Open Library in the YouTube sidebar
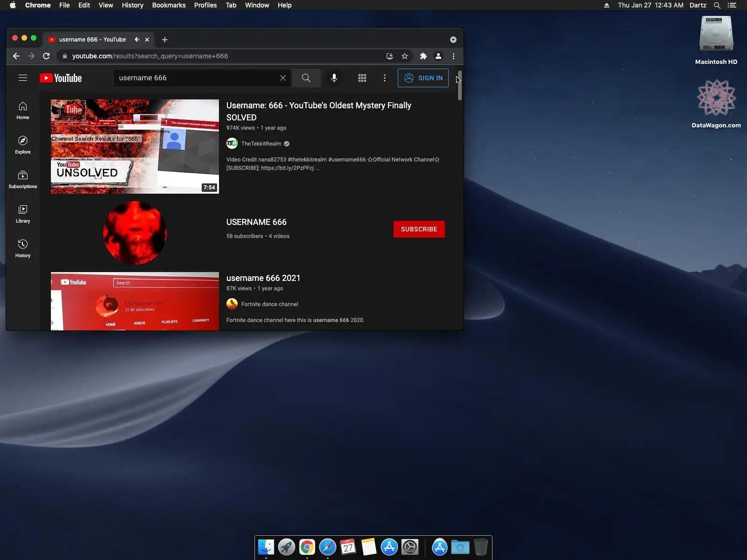This screenshot has height=560, width=747. click(23, 214)
